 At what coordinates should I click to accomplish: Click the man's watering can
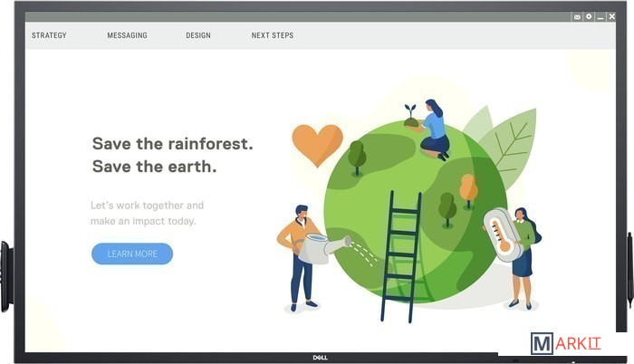(x=322, y=247)
